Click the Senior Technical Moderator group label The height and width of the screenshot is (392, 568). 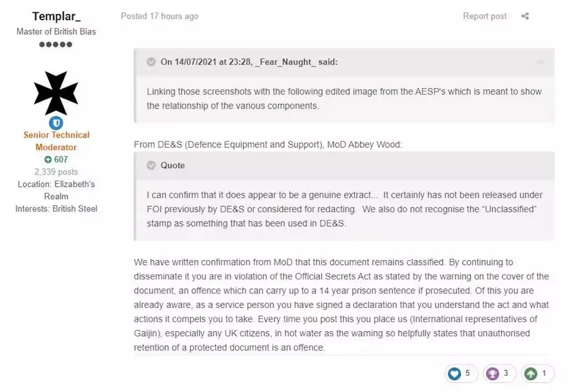pos(56,141)
